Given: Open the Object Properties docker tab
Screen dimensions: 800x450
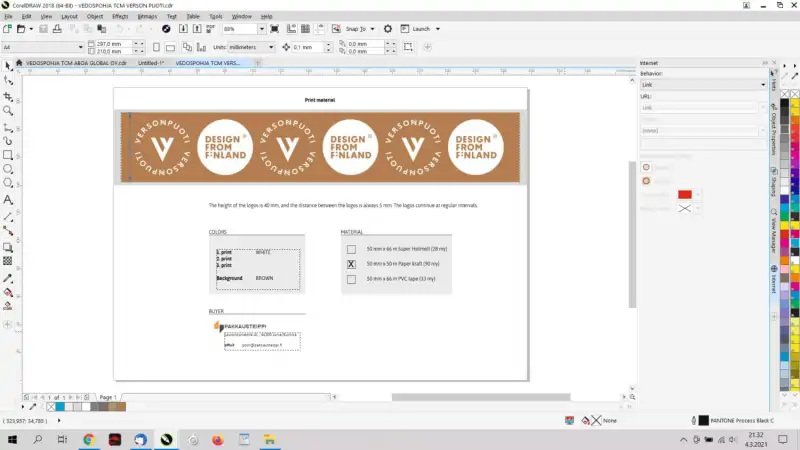Looking at the screenshot, I should click(774, 129).
